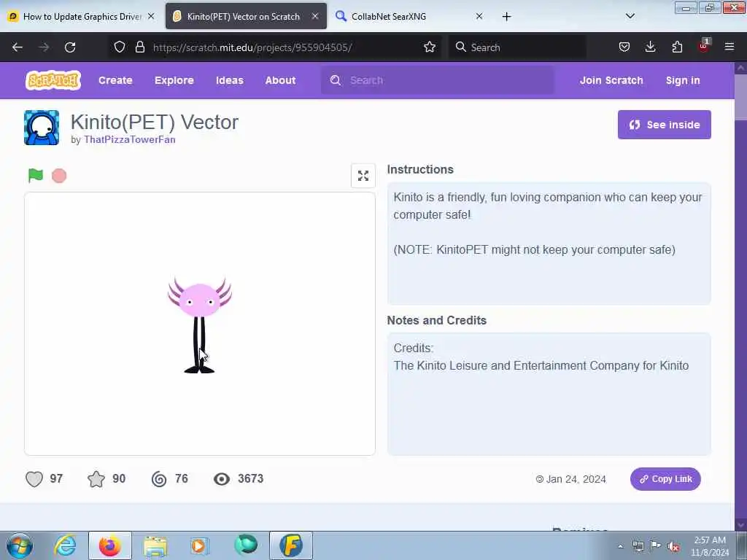Open the Windows Start menu
747x560 pixels.
pos(20,545)
